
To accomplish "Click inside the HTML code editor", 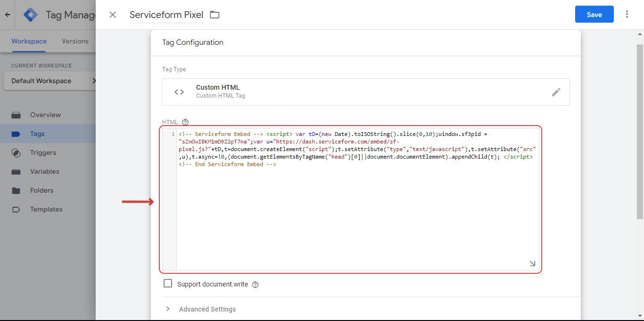I will pyautogui.click(x=358, y=199).
